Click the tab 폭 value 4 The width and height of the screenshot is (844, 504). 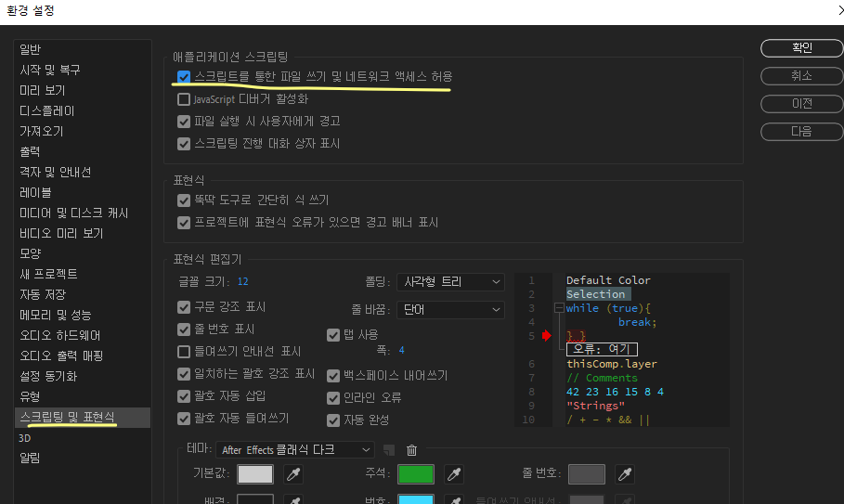(x=401, y=350)
